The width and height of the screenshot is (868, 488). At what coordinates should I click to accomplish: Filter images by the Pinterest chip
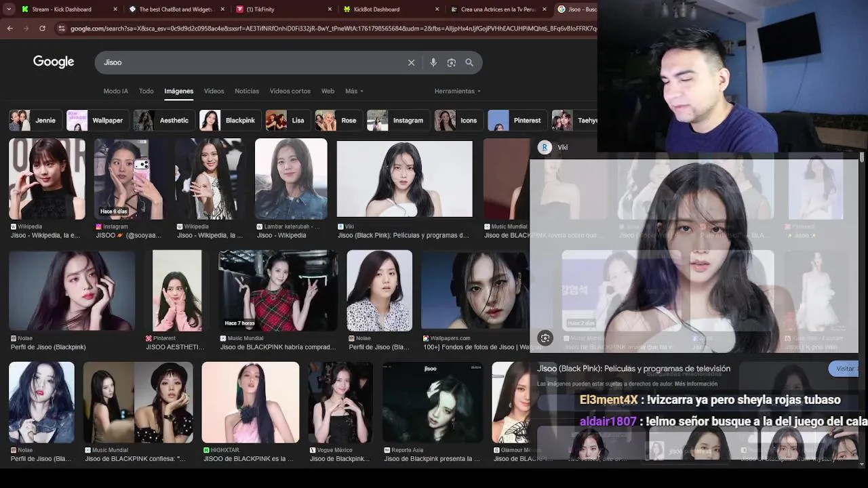[517, 120]
